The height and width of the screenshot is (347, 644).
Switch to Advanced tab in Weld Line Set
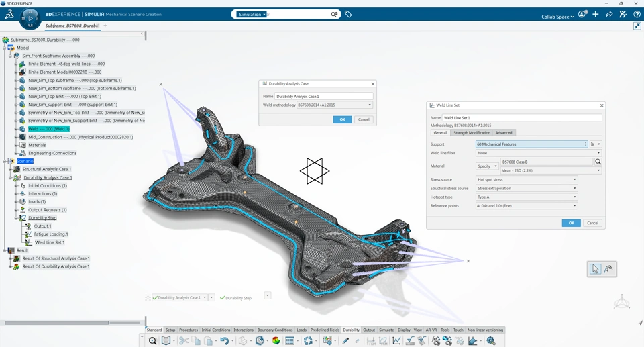(x=504, y=132)
